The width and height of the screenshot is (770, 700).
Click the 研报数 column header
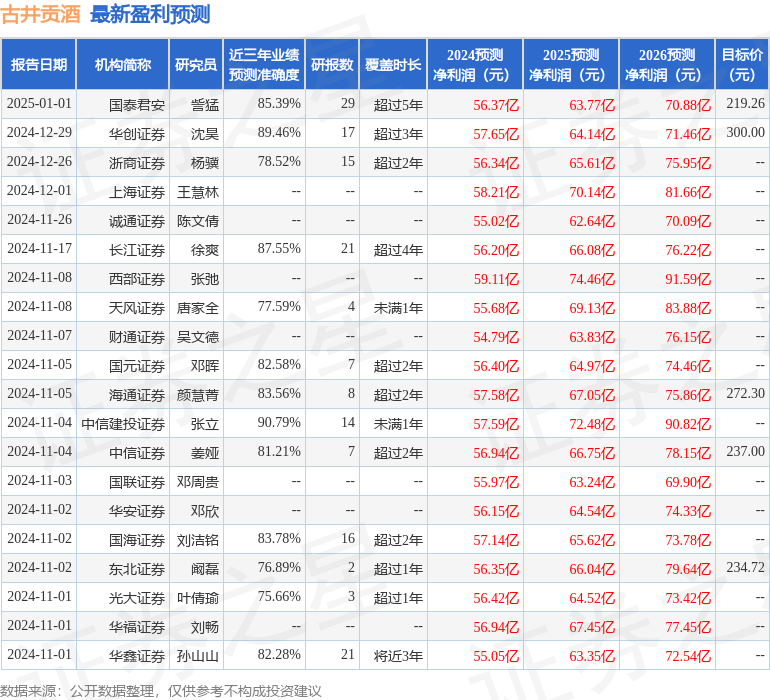coord(332,64)
